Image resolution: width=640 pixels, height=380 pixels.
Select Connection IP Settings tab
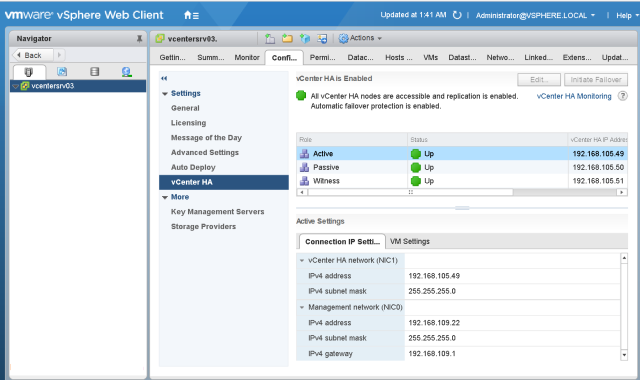pos(342,242)
